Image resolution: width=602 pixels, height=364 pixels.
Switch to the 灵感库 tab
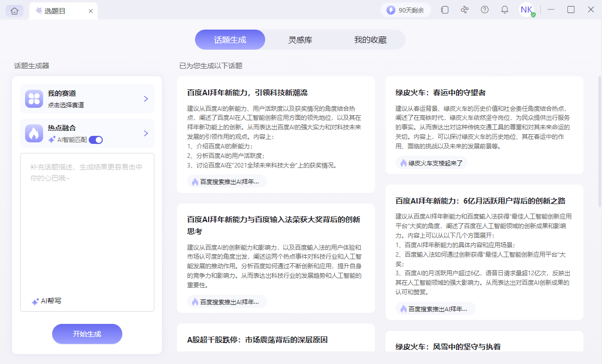(300, 39)
